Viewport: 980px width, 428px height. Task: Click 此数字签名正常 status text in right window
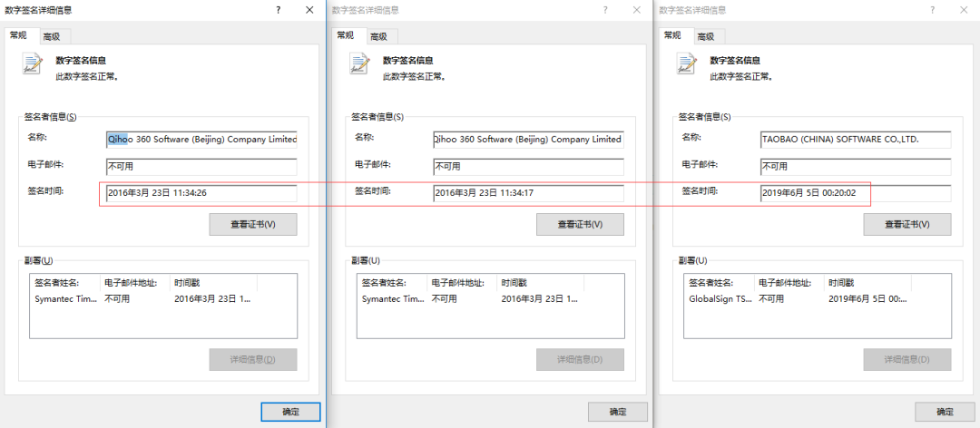click(741, 77)
